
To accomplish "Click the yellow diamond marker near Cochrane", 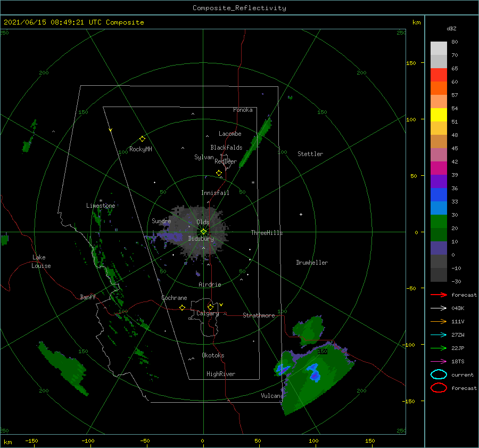I will 183,307.
